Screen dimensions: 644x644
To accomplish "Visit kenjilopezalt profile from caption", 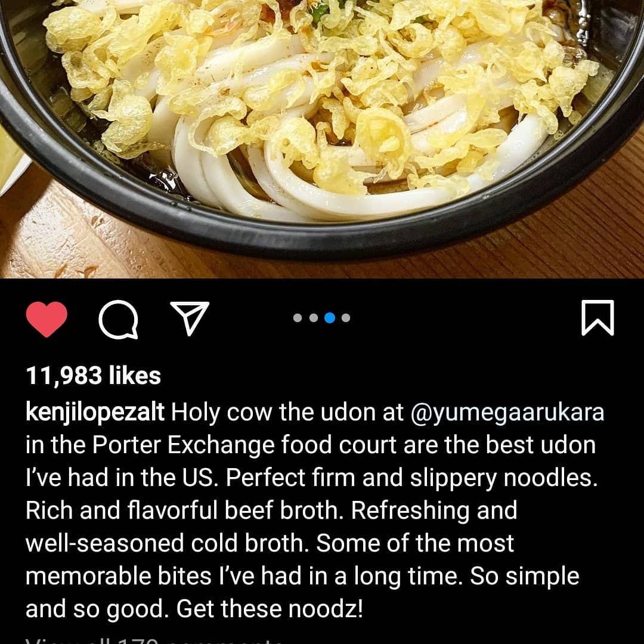I will pyautogui.click(x=95, y=413).
